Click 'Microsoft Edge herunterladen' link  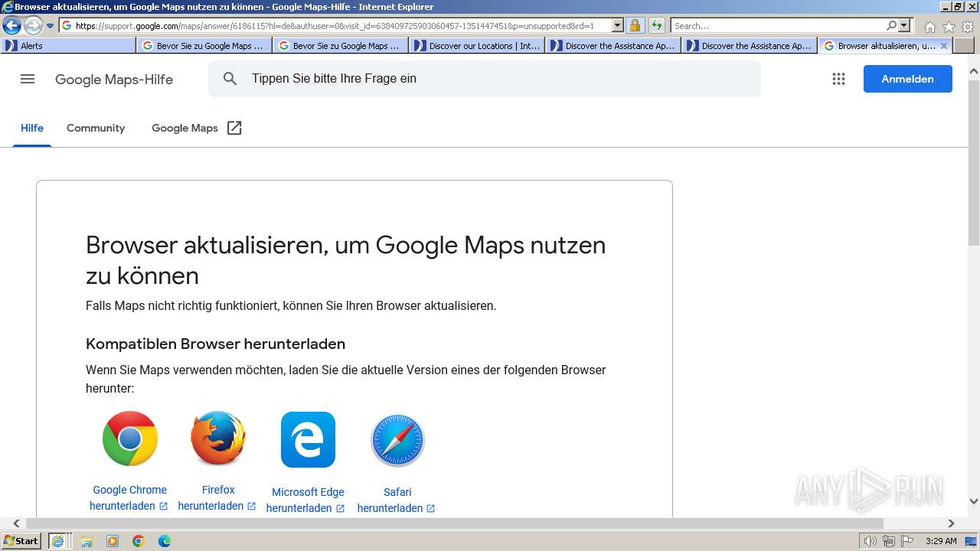pos(307,500)
